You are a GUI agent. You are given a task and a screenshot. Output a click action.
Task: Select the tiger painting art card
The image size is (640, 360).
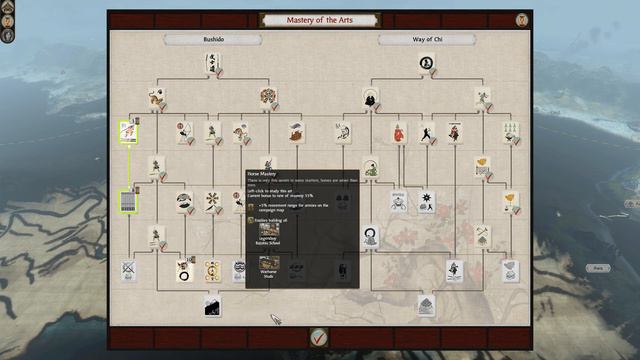point(157,99)
